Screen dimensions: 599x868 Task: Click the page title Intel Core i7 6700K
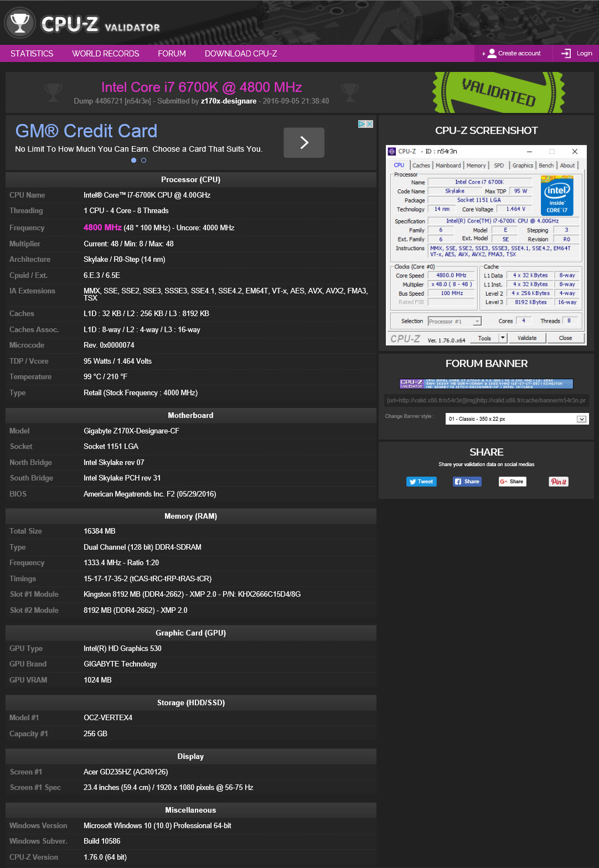pos(202,87)
